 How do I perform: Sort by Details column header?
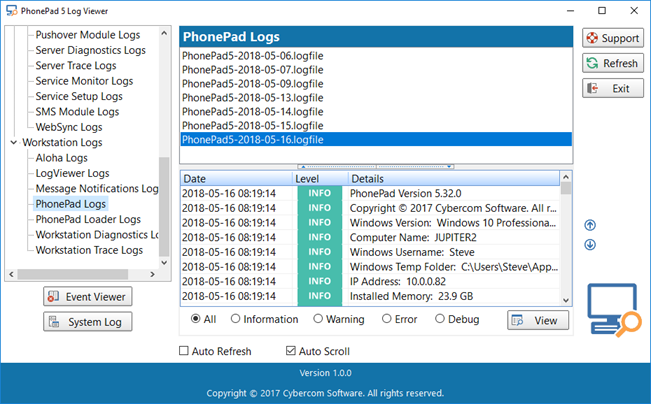(x=453, y=179)
